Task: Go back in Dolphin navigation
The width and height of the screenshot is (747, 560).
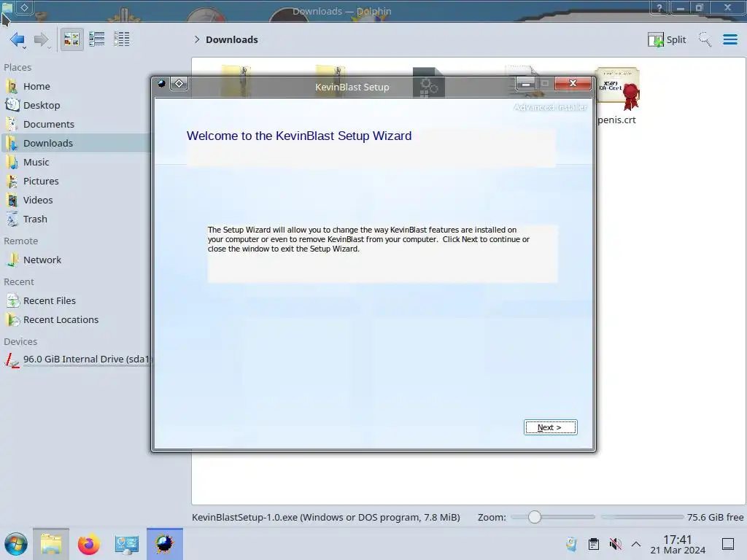Action: click(x=18, y=39)
